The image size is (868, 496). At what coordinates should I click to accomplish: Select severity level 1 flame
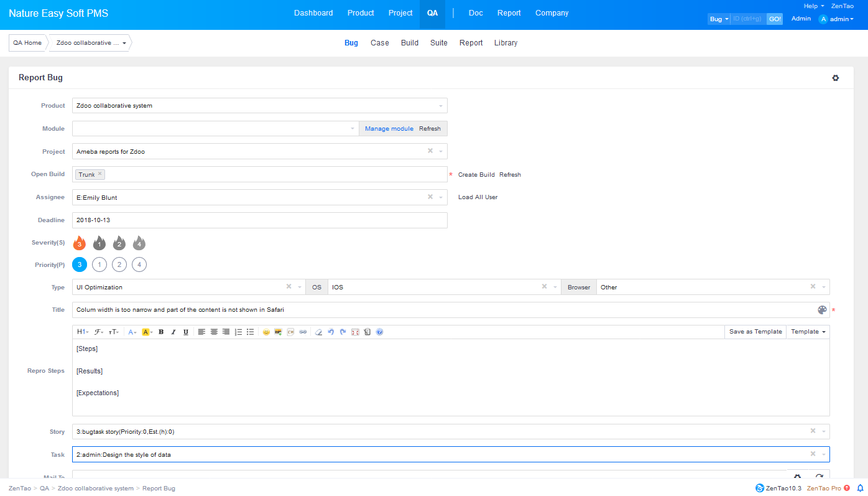(x=99, y=243)
